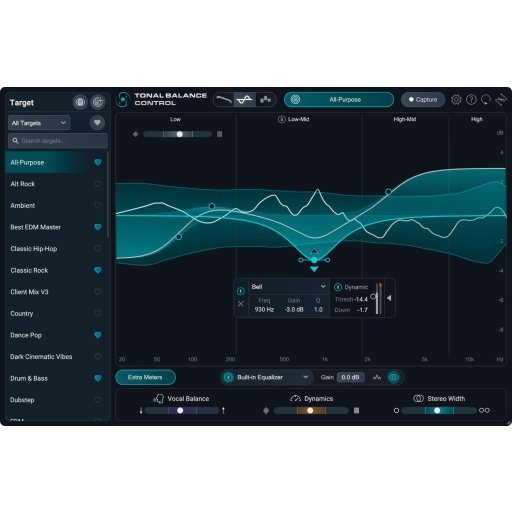Toggle EQ curve visibility eye icon

click(394, 377)
